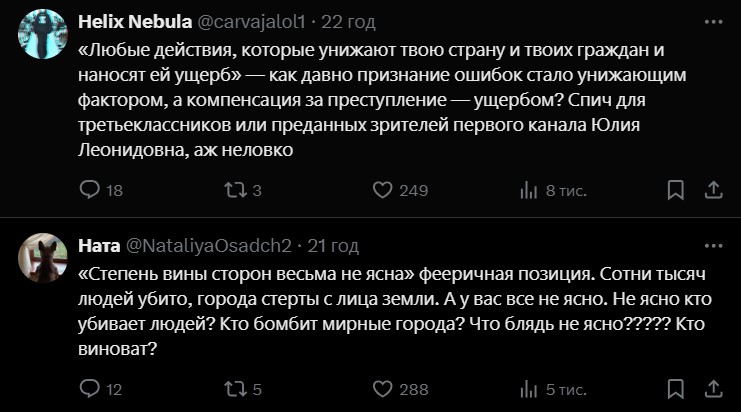The height and width of the screenshot is (412, 741).
Task: Open more options for Ната's tweet
Action: pyautogui.click(x=712, y=246)
